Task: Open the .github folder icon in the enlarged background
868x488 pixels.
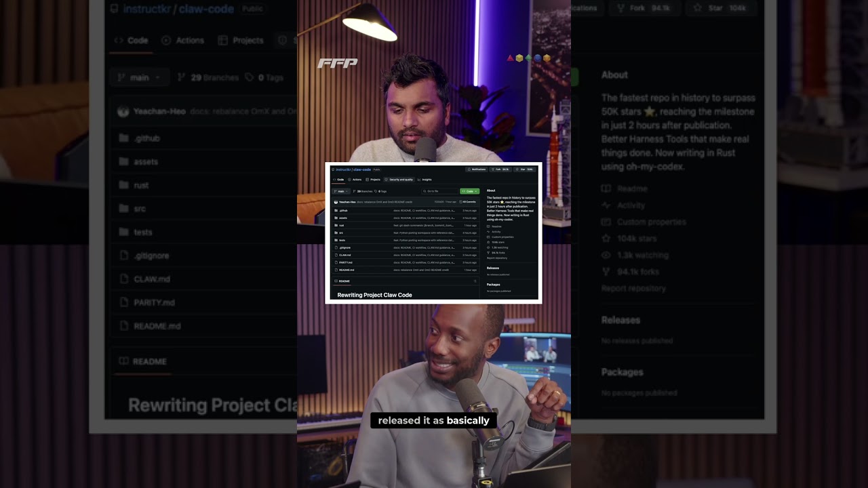Action: click(123, 138)
